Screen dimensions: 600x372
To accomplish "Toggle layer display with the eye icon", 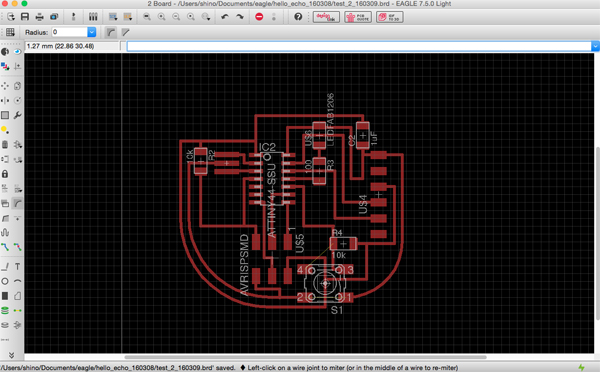I will coord(18,52).
